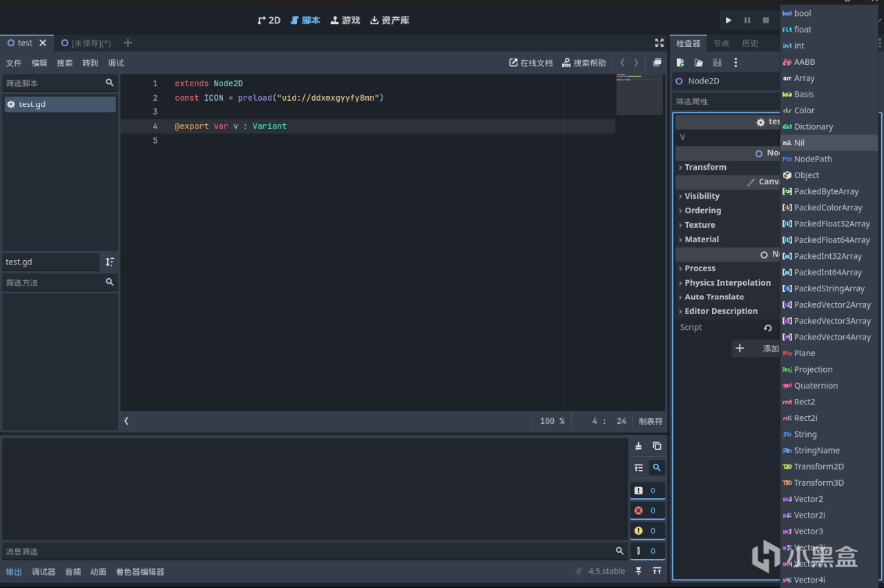Viewport: 884px width, 588px height.
Task: Toggle distraction-free mode expand icon
Action: click(x=659, y=43)
